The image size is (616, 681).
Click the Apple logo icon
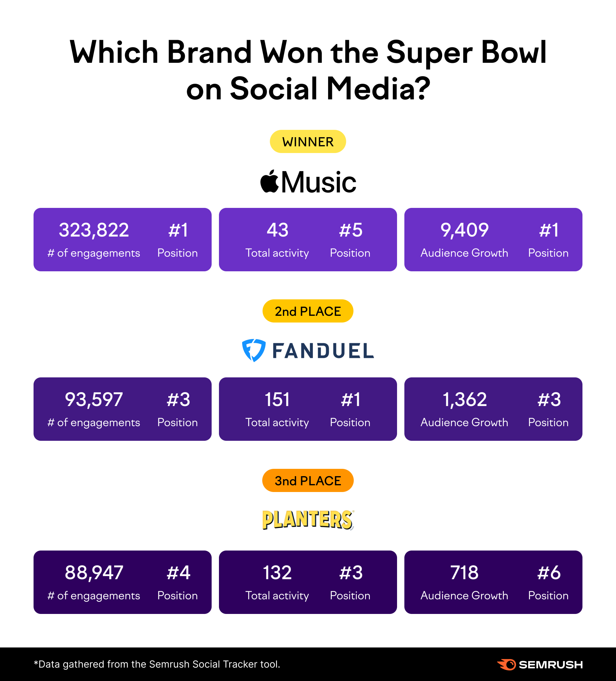(269, 181)
